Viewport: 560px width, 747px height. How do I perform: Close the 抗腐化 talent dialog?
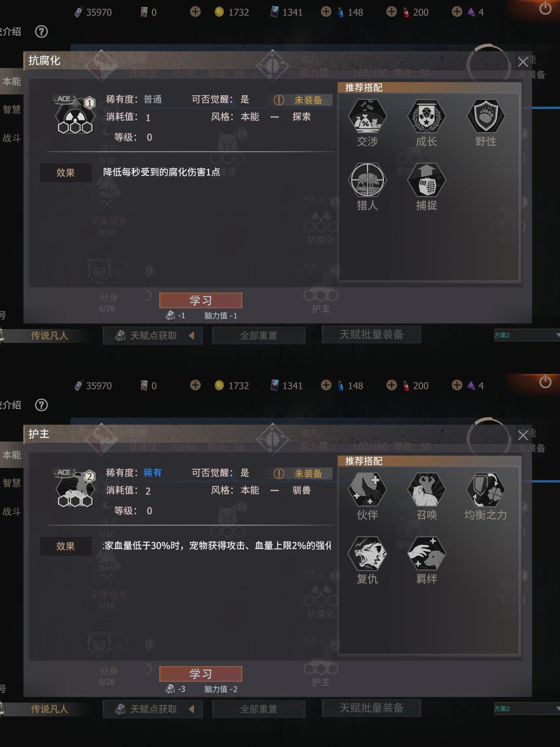click(523, 62)
